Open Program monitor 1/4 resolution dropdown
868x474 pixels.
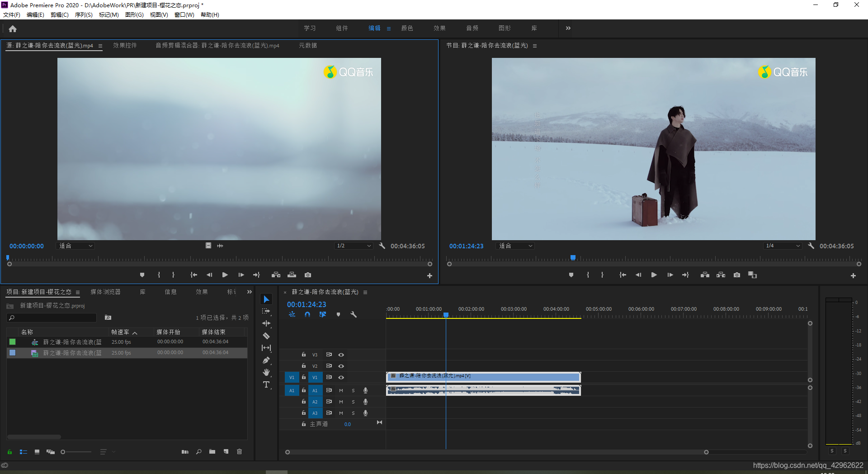pos(783,246)
